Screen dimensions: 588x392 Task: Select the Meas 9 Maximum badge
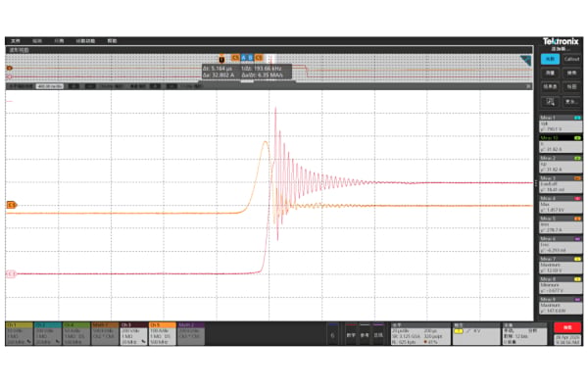click(561, 306)
